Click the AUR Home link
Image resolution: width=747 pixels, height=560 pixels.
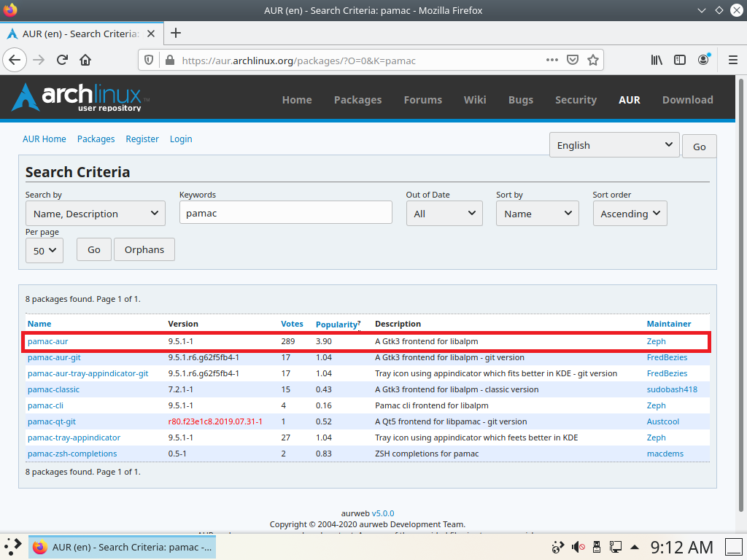click(x=44, y=139)
